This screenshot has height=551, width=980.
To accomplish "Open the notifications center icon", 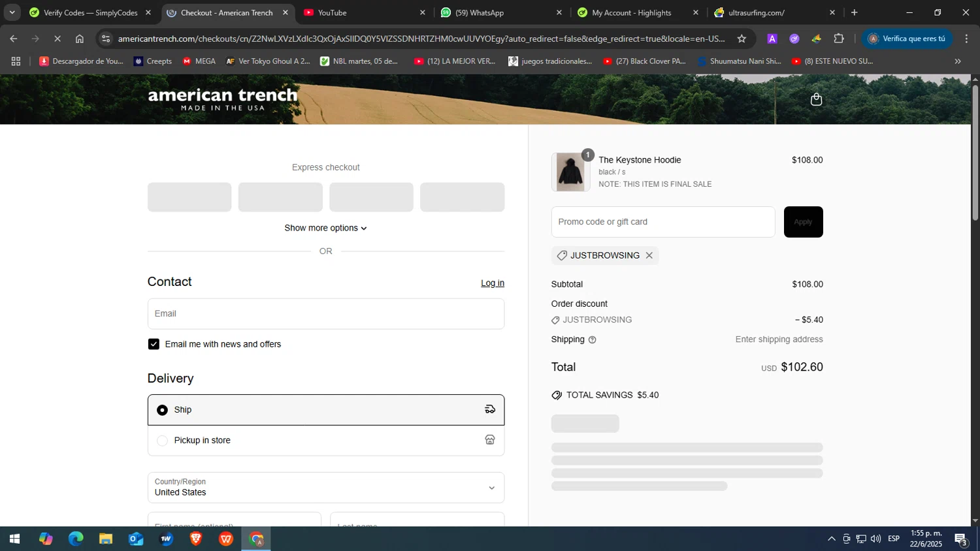I will click(x=961, y=539).
